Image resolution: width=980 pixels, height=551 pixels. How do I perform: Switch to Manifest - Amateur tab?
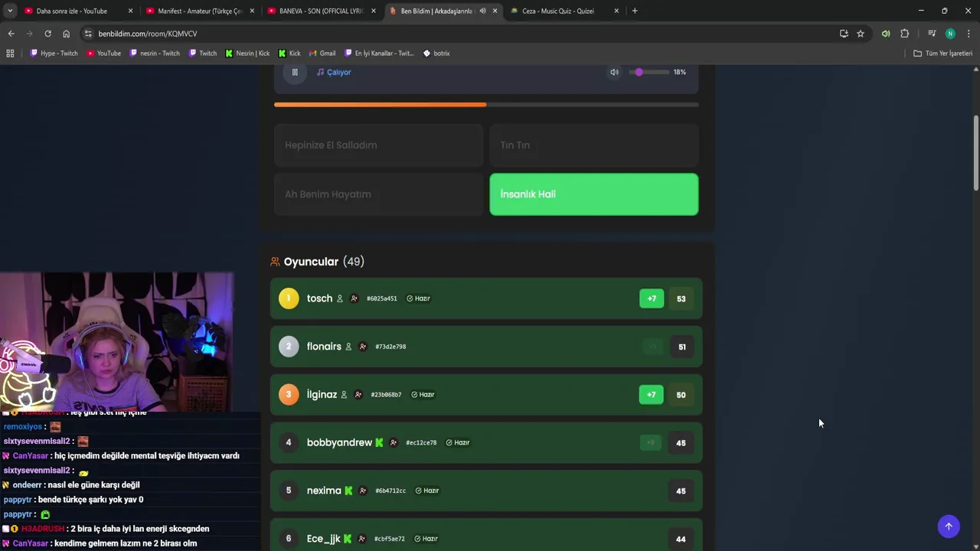201,11
